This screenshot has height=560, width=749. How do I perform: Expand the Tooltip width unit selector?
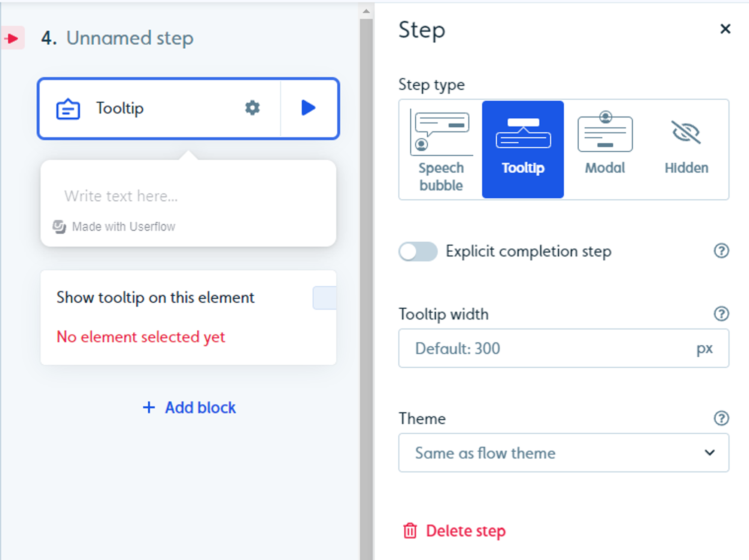pos(706,348)
